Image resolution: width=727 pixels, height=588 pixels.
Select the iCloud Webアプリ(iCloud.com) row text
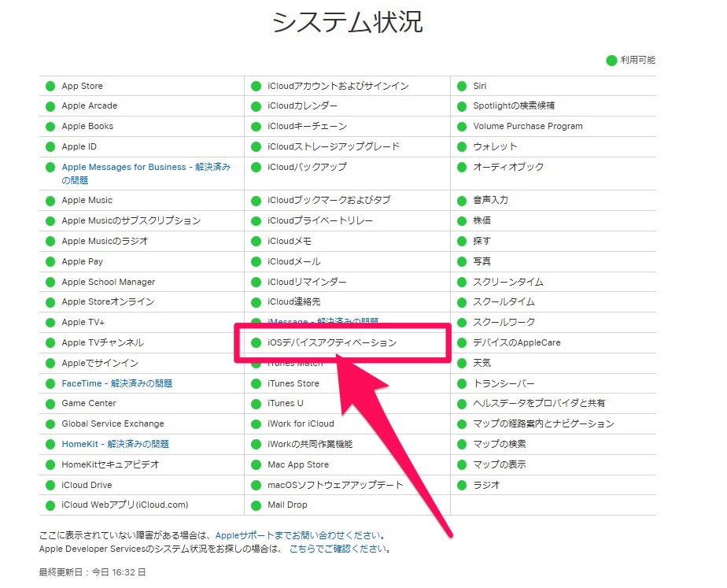pos(125,505)
